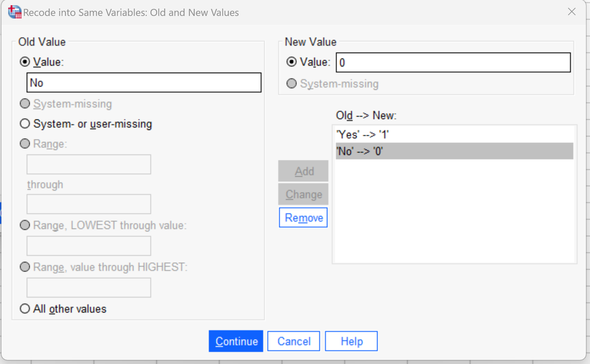590x364 pixels.
Task: Select the 'Range' option
Action: point(25,144)
